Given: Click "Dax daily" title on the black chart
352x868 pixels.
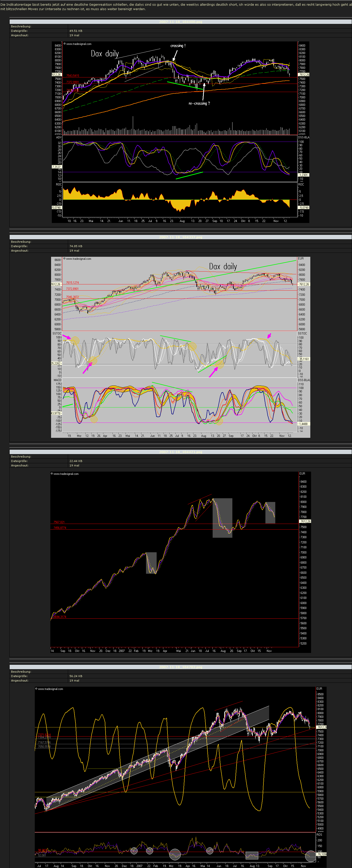Looking at the screenshot, I should [105, 54].
